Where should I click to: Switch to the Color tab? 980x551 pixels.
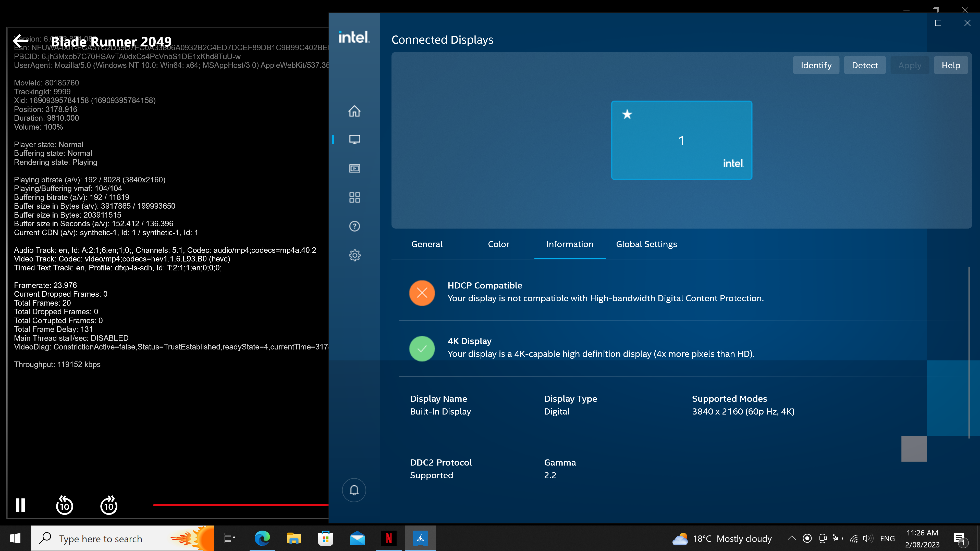tap(498, 244)
